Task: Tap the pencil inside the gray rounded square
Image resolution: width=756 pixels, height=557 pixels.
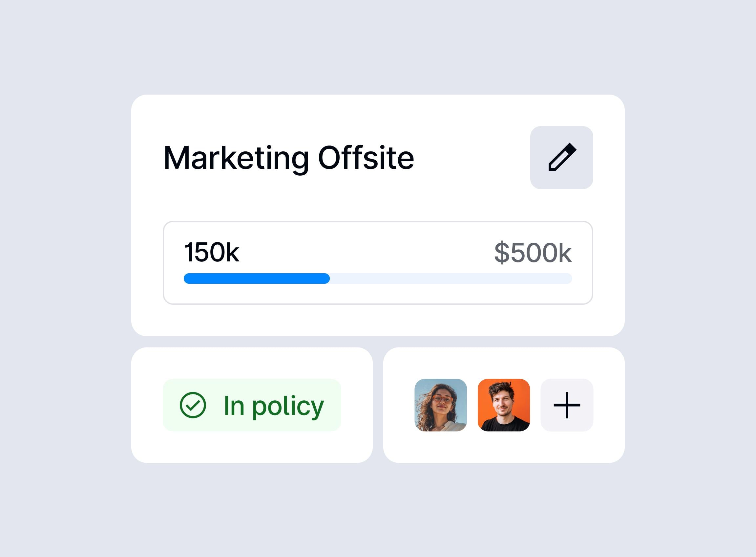Action: point(562,157)
